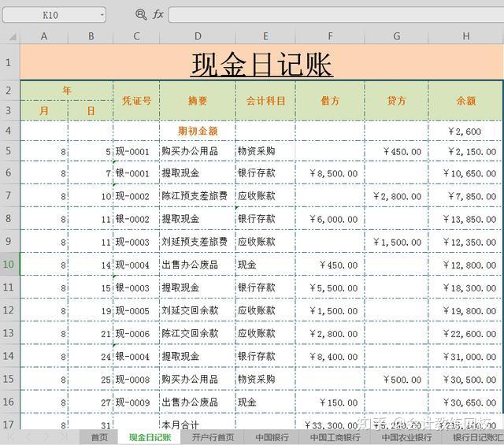This screenshot has width=504, height=445.
Task: Select the 期初金额 cell
Action: (198, 131)
